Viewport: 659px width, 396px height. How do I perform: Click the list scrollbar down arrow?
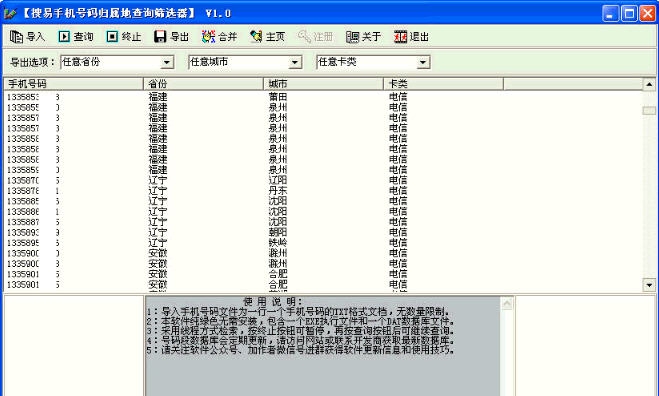coord(649,285)
